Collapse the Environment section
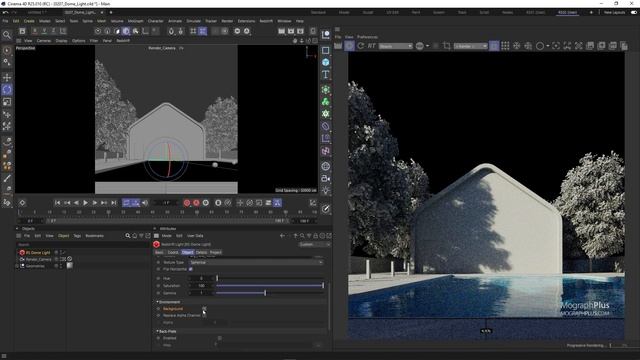The height and width of the screenshot is (360, 640). [x=158, y=302]
